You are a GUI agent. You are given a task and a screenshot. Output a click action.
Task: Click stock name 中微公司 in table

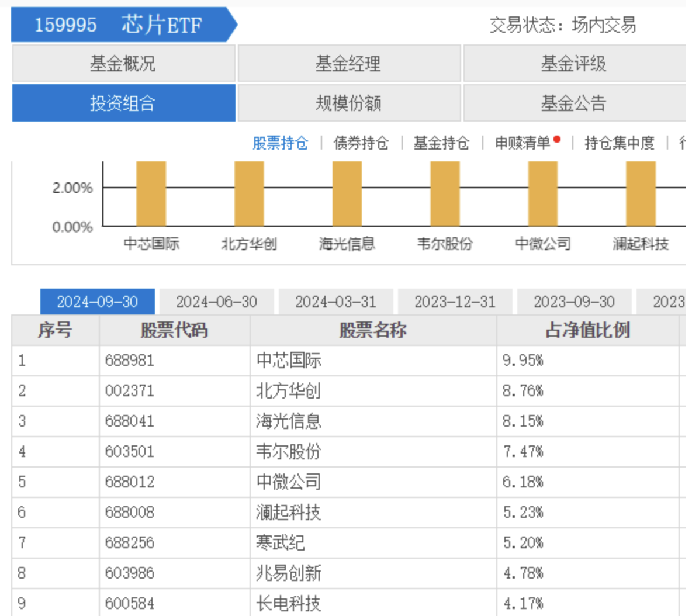289,482
